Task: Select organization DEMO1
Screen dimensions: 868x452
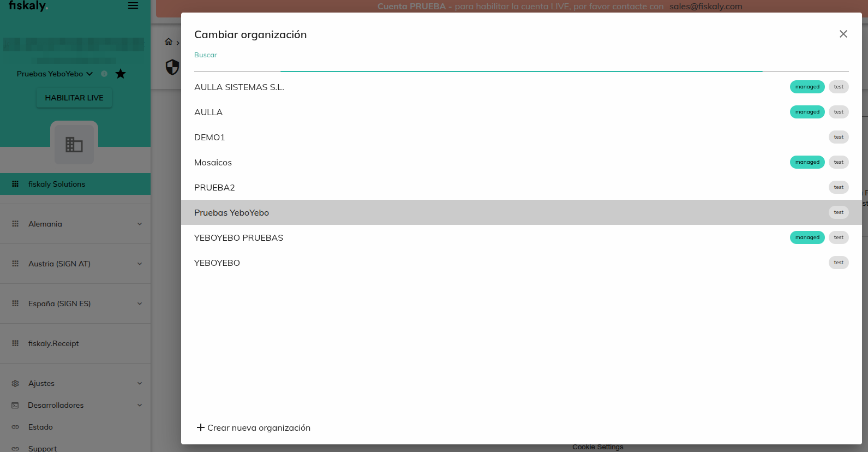Action: click(x=522, y=137)
